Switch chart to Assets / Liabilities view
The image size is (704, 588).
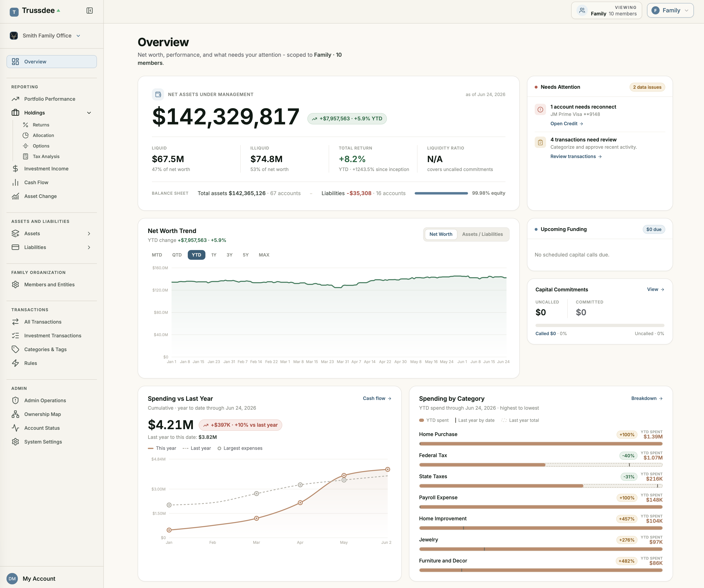tap(482, 234)
